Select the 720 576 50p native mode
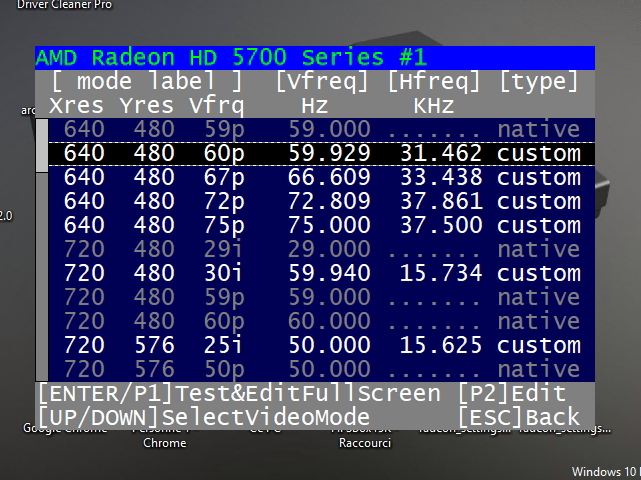Viewport: 641px width, 480px height. tap(321, 370)
